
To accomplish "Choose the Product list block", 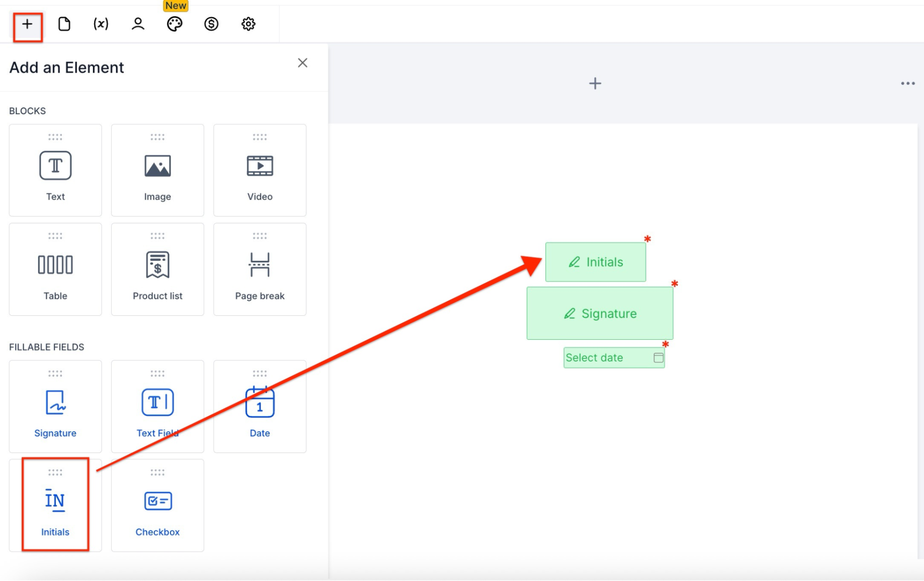I will pyautogui.click(x=158, y=269).
